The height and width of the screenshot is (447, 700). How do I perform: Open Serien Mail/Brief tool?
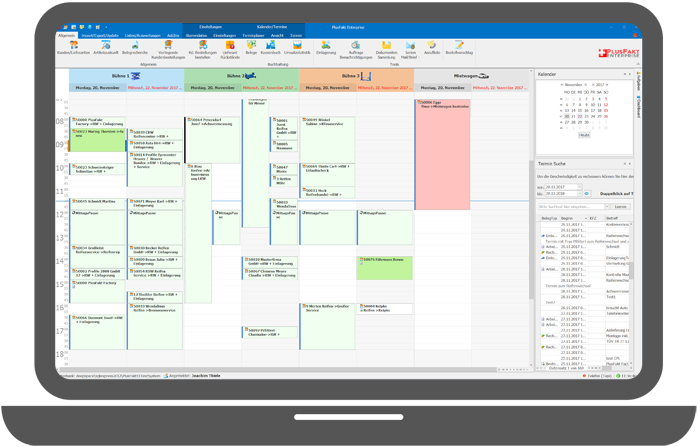[410, 50]
